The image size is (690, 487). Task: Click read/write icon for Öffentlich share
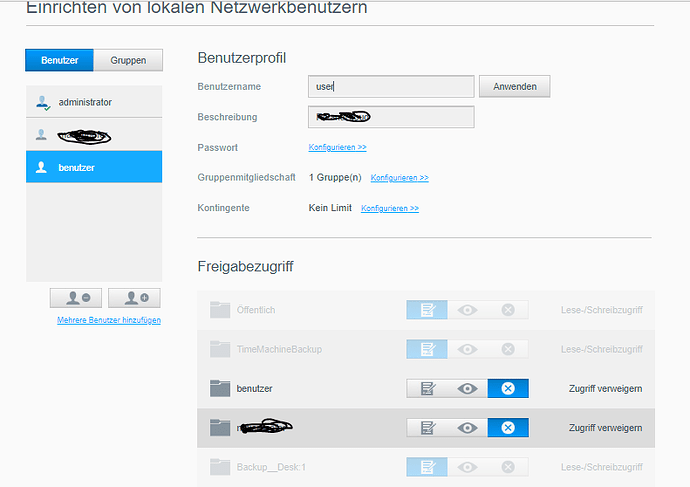427,310
